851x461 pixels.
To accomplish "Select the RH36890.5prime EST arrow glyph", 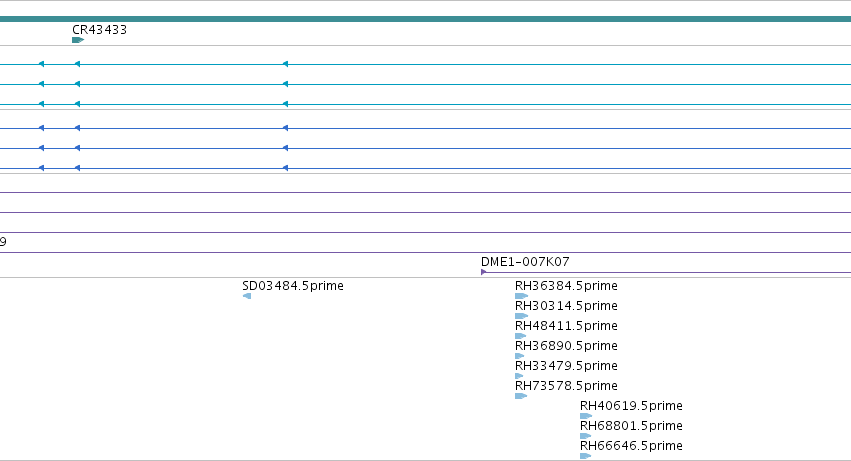I will [519, 356].
